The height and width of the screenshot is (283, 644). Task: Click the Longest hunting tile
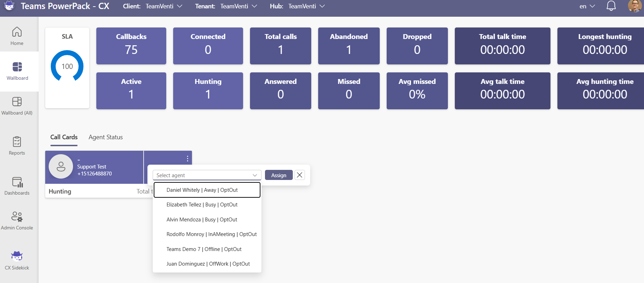coord(601,46)
